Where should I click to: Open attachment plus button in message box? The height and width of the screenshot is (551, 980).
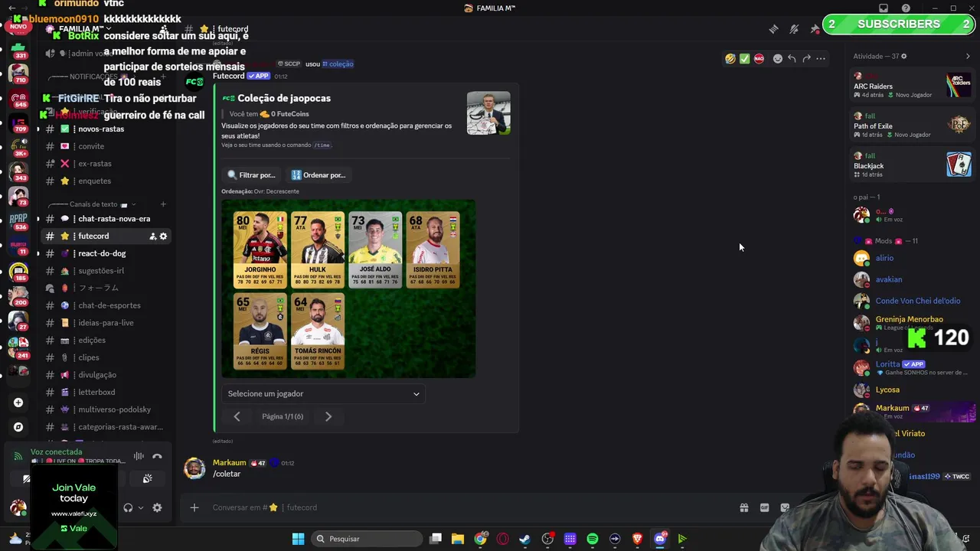[194, 507]
